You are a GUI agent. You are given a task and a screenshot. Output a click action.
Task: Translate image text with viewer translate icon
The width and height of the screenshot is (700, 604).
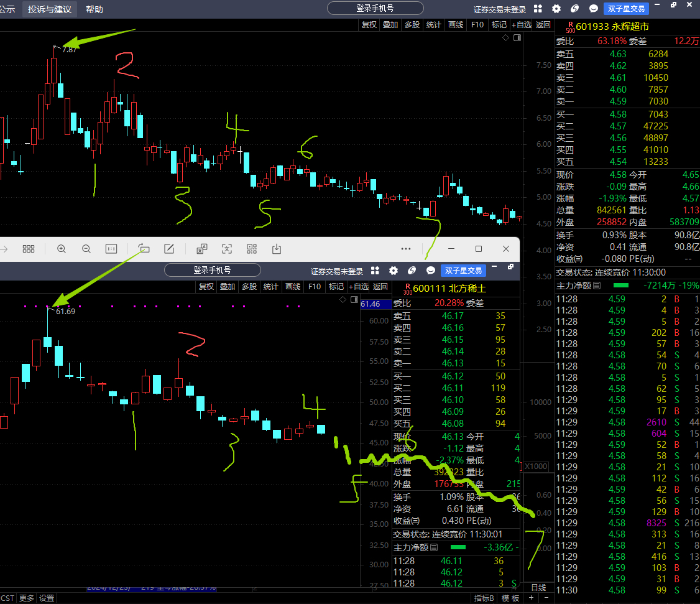click(202, 249)
